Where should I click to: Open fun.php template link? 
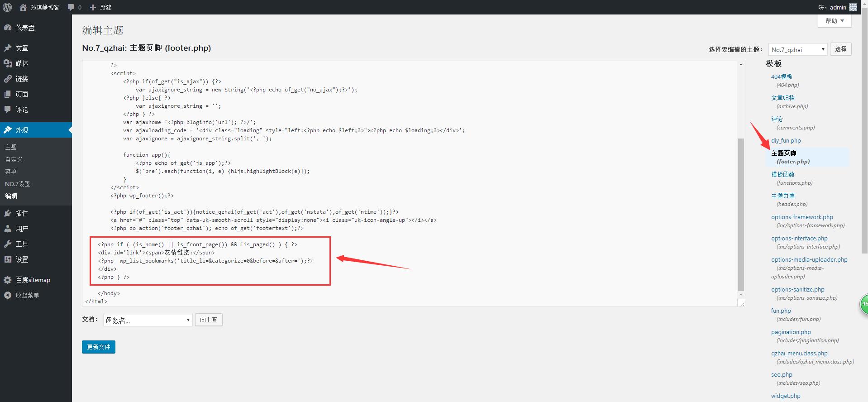tap(781, 311)
